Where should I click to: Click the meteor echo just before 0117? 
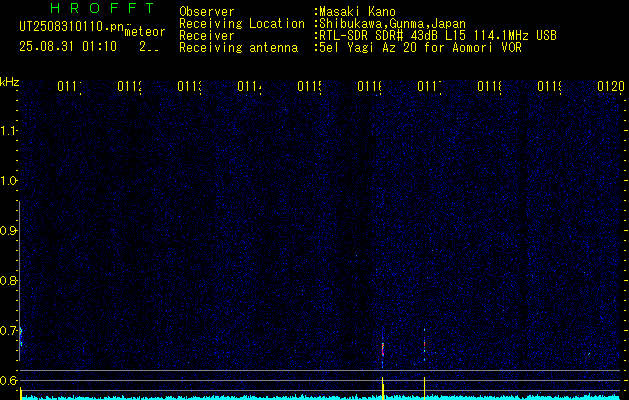(x=424, y=344)
